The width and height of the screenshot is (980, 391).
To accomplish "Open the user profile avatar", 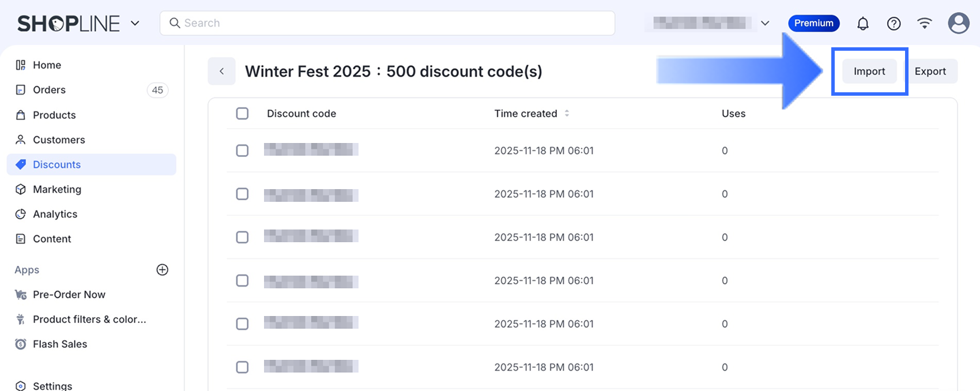I will click(x=958, y=23).
